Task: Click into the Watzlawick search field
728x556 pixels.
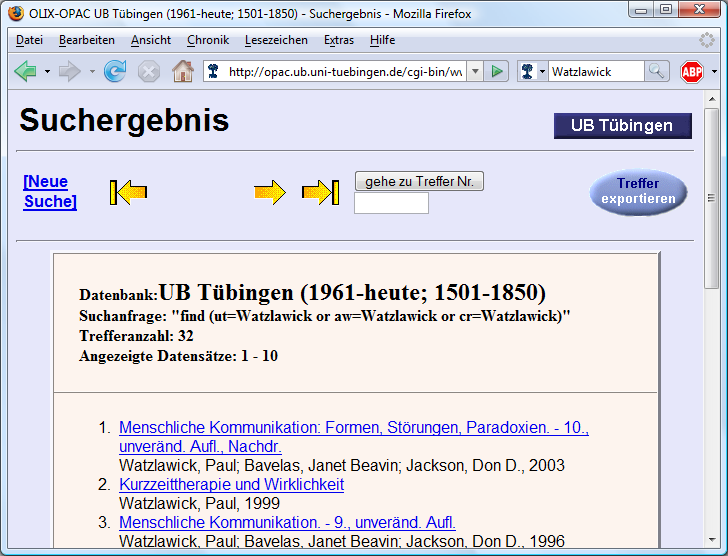Action: 596,72
